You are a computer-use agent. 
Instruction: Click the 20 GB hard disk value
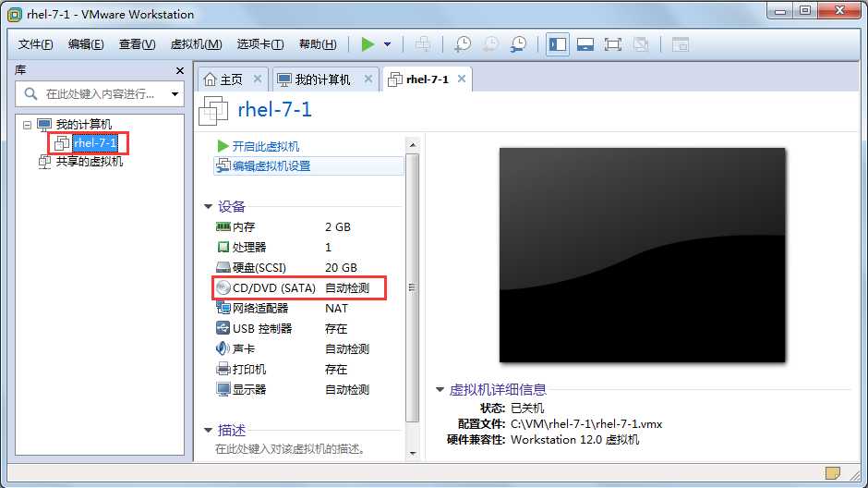[341, 267]
